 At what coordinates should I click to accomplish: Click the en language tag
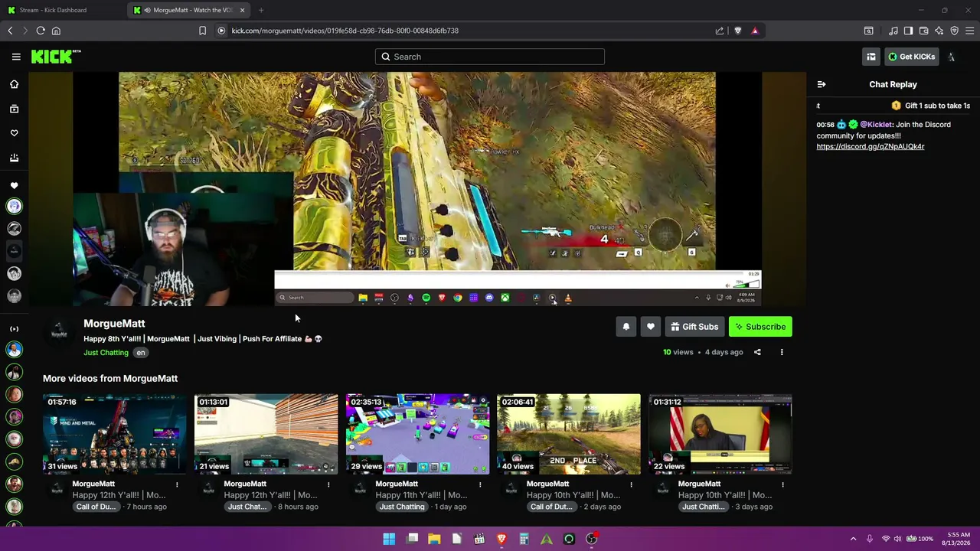click(x=141, y=353)
